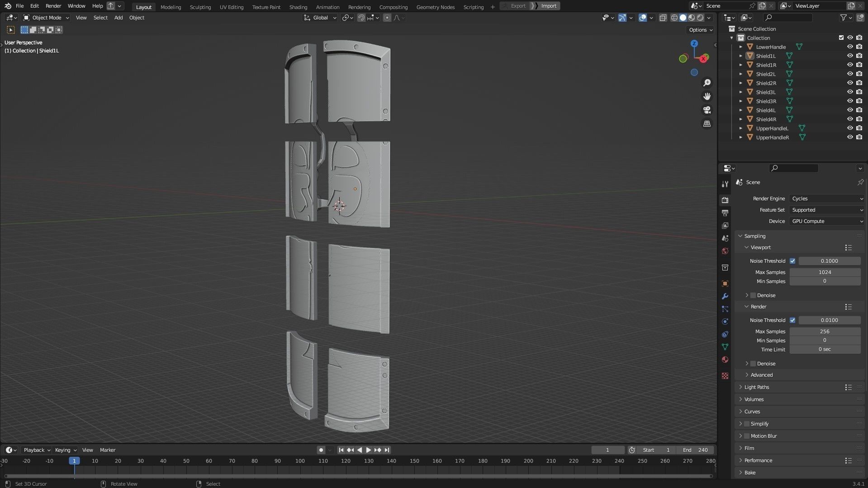868x488 pixels.
Task: Open the Modifiers wrench properties icon
Action: (725, 296)
